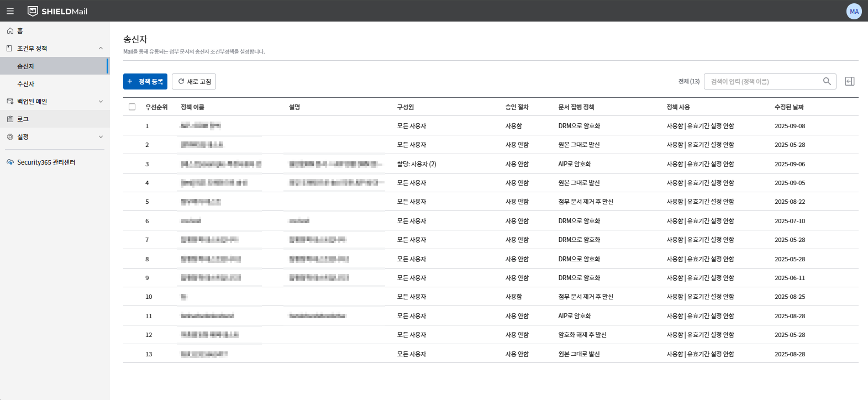This screenshot has width=868, height=400.
Task: Click the 설정 gear icon
Action: 10,137
